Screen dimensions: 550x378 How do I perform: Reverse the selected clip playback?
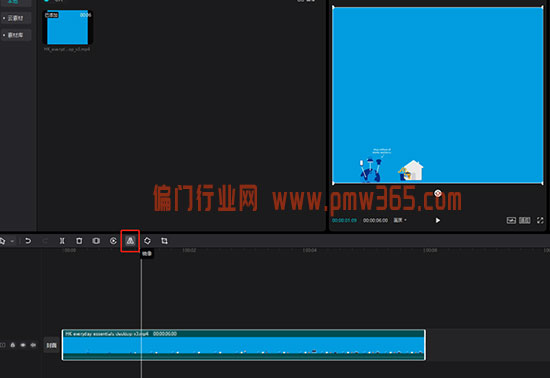(x=113, y=241)
